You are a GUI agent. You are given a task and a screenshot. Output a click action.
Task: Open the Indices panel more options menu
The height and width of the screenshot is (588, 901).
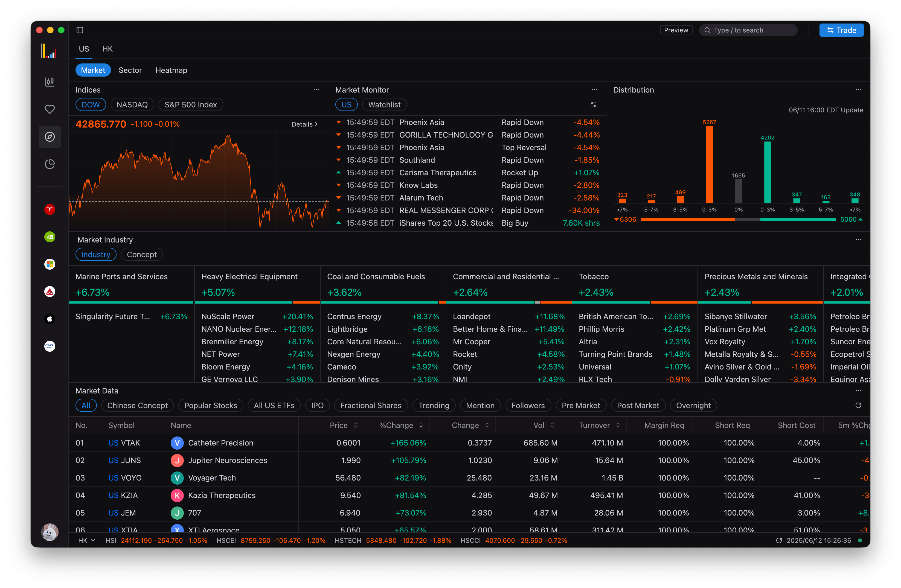(x=317, y=90)
